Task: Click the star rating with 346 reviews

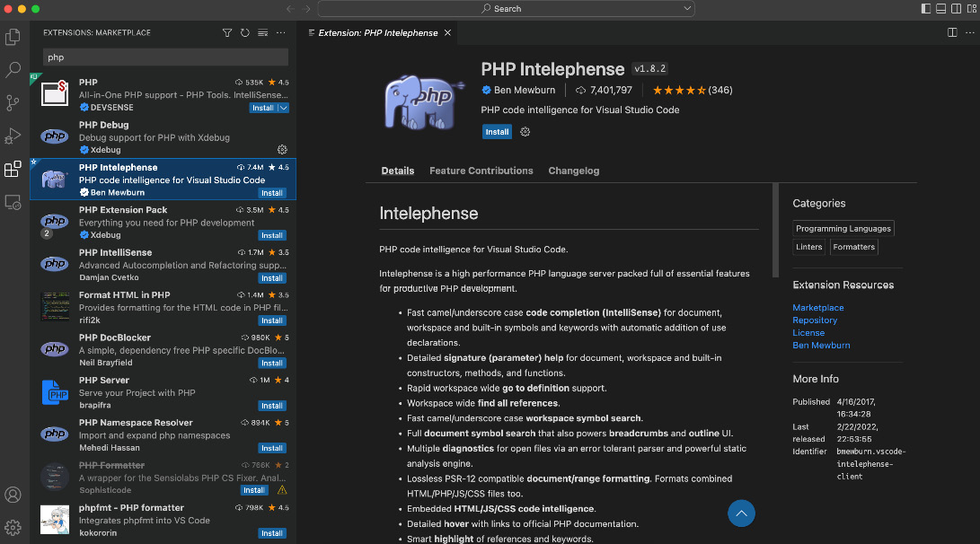Action: 692,90
